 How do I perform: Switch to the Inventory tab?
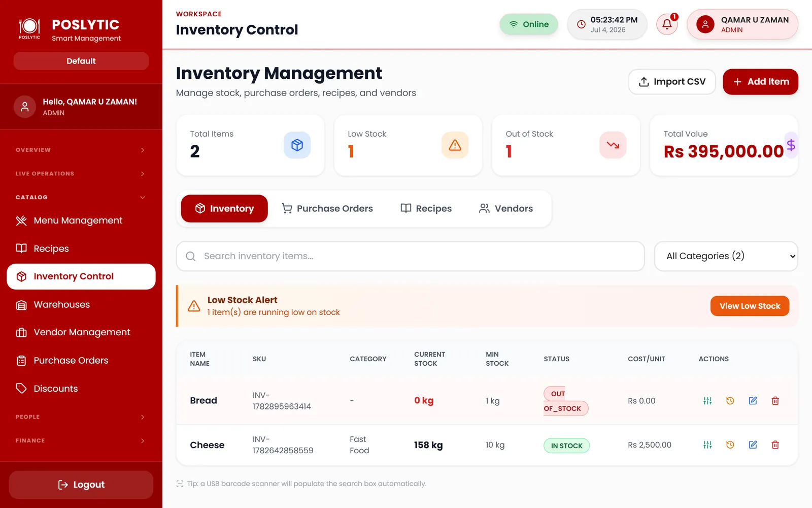point(224,208)
